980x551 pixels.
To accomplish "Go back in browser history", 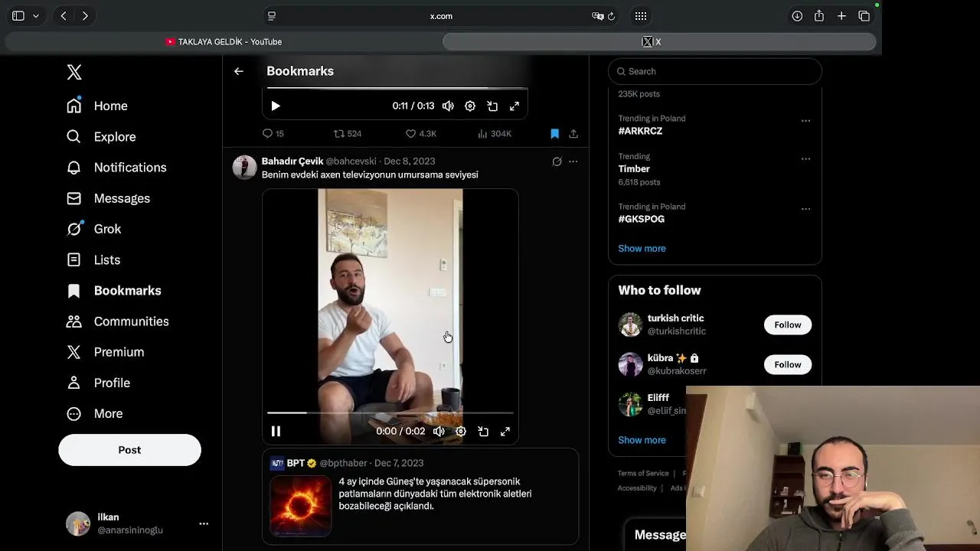I will coord(64,16).
